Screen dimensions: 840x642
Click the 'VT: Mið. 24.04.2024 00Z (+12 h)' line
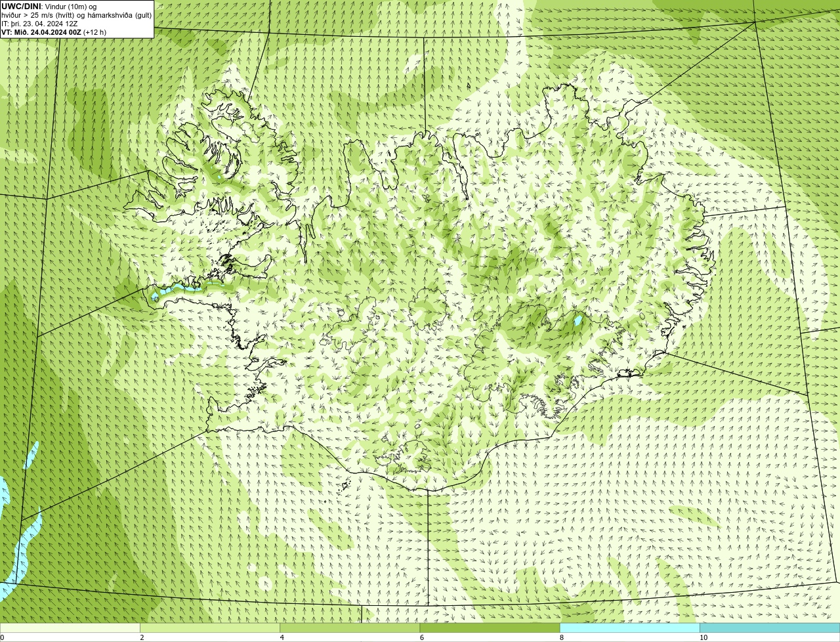54,32
